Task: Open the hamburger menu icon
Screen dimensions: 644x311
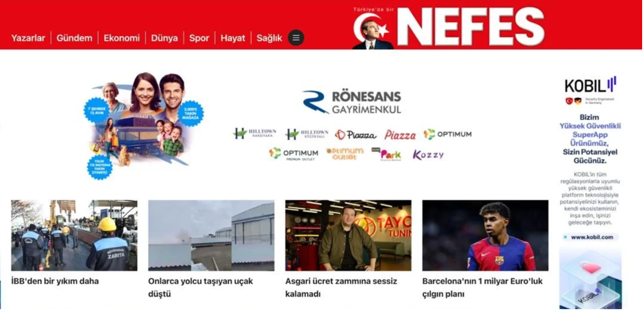Action: [297, 38]
